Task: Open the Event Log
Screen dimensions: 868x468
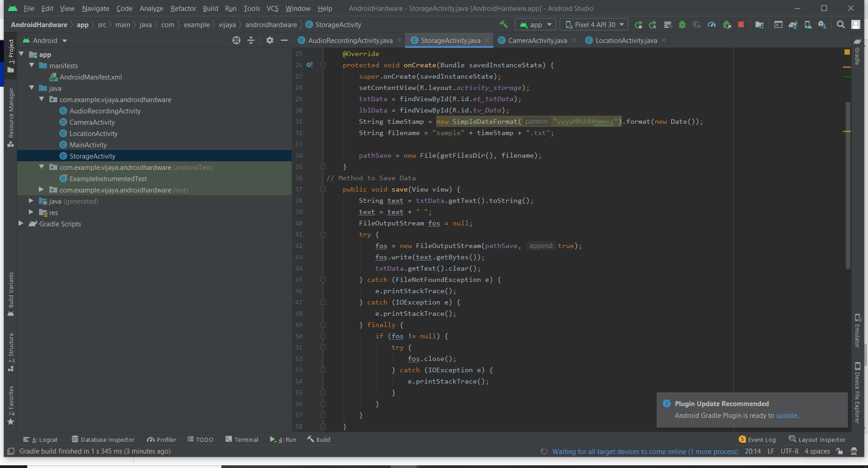Action: click(x=757, y=440)
